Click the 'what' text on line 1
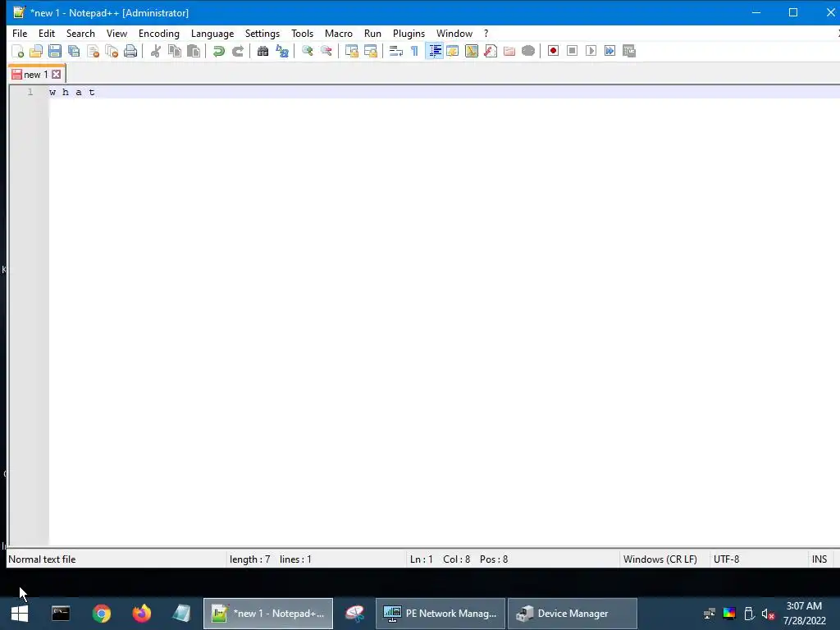The image size is (840, 630). pos(72,92)
